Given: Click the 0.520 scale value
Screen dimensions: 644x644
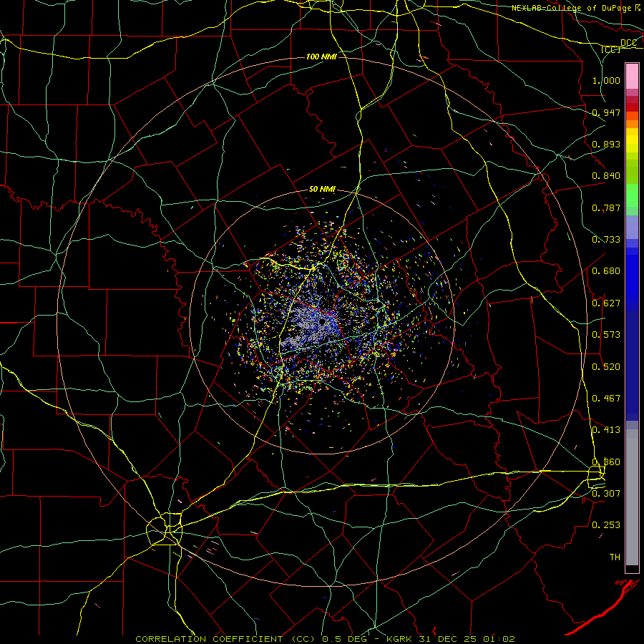Looking at the screenshot, I should 606,366.
